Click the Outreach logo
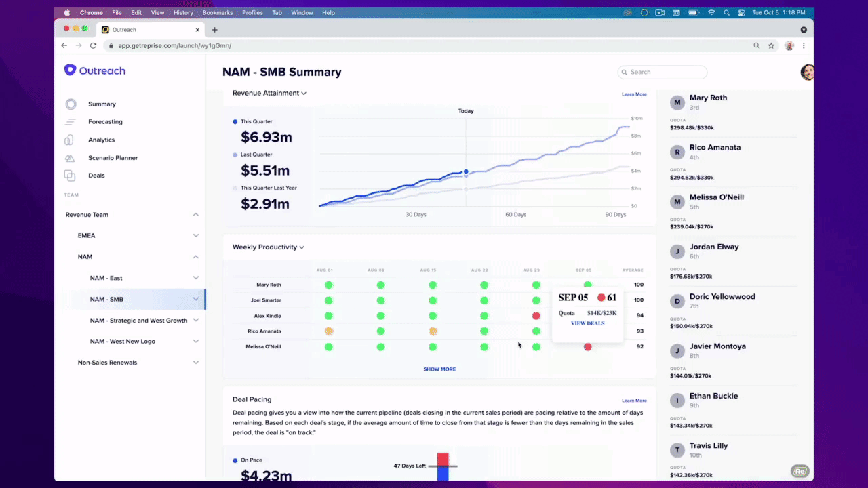 (95, 70)
